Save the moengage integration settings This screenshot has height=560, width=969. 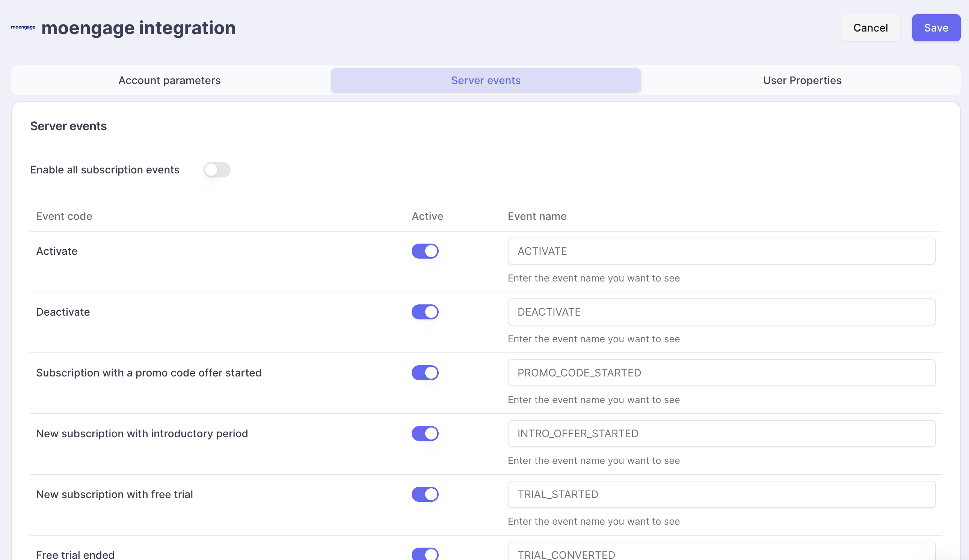click(x=936, y=28)
